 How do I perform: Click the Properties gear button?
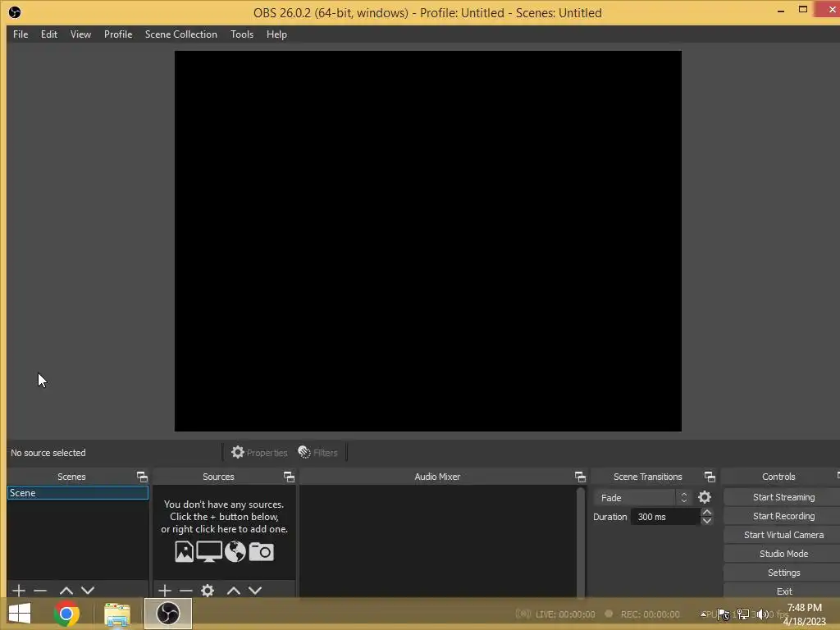pyautogui.click(x=259, y=453)
